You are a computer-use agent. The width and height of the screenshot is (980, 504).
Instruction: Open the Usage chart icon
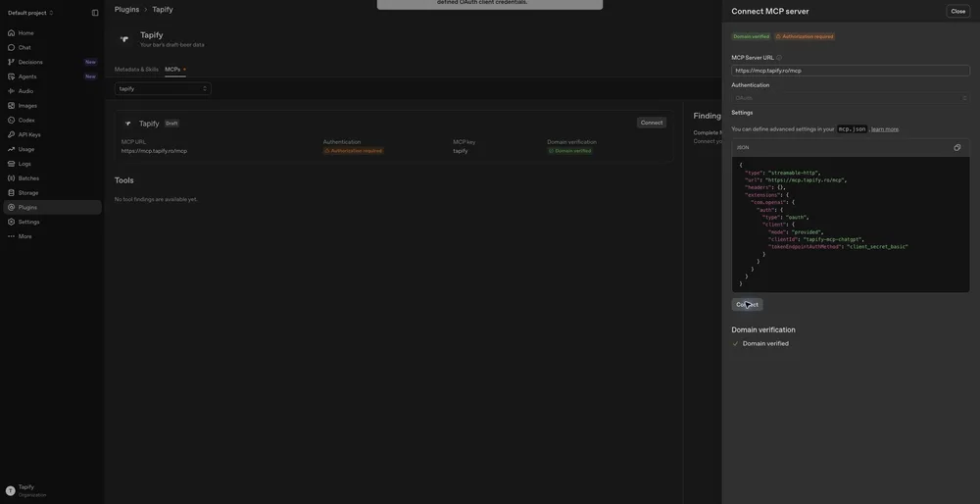click(x=11, y=149)
